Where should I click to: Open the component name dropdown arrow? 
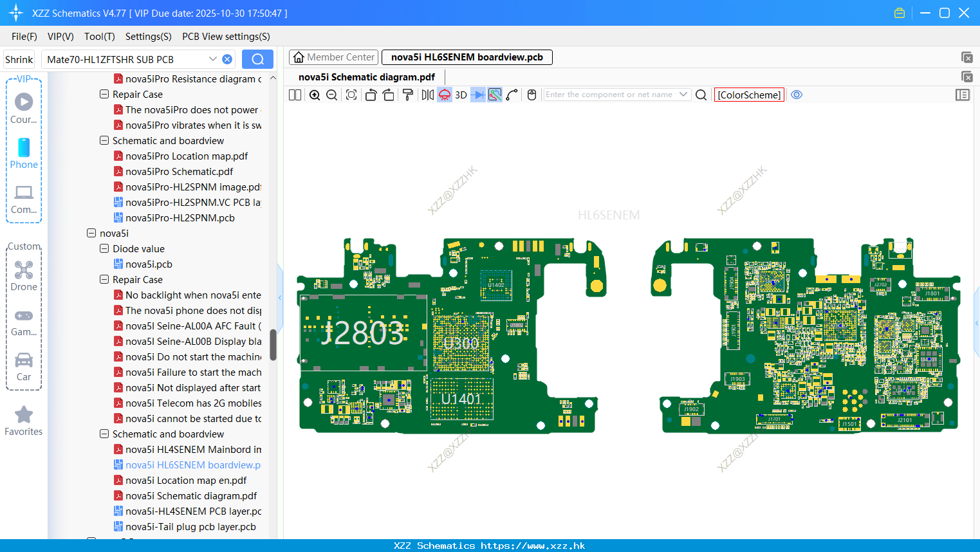point(683,95)
